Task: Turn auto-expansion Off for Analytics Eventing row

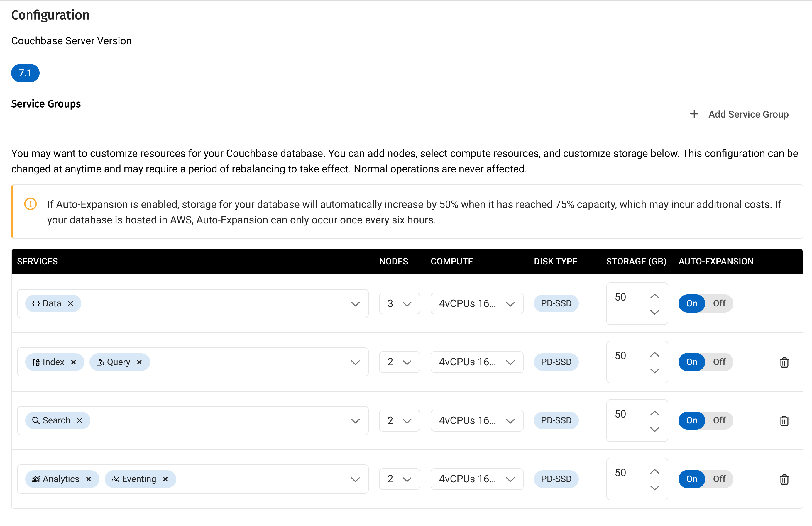Action: tap(719, 479)
